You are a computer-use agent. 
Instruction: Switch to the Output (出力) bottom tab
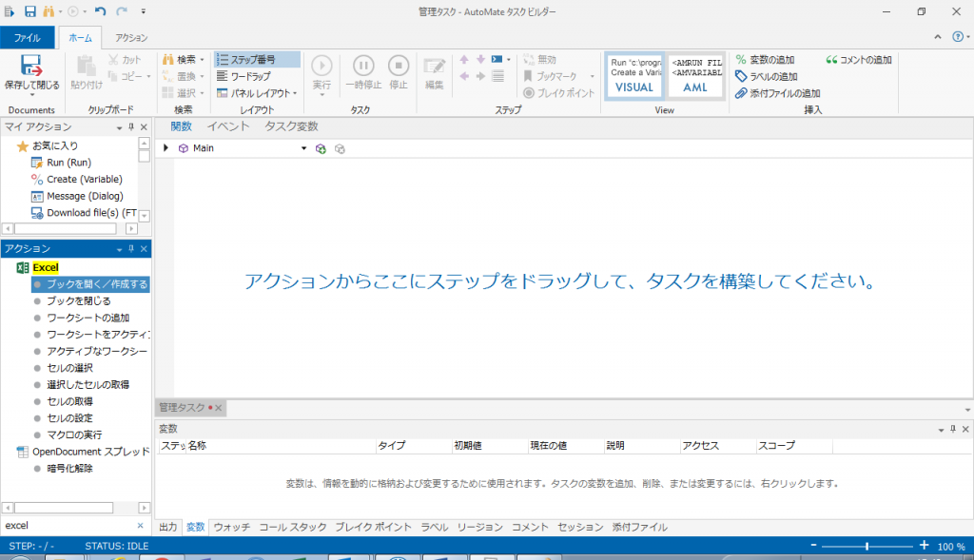167,527
